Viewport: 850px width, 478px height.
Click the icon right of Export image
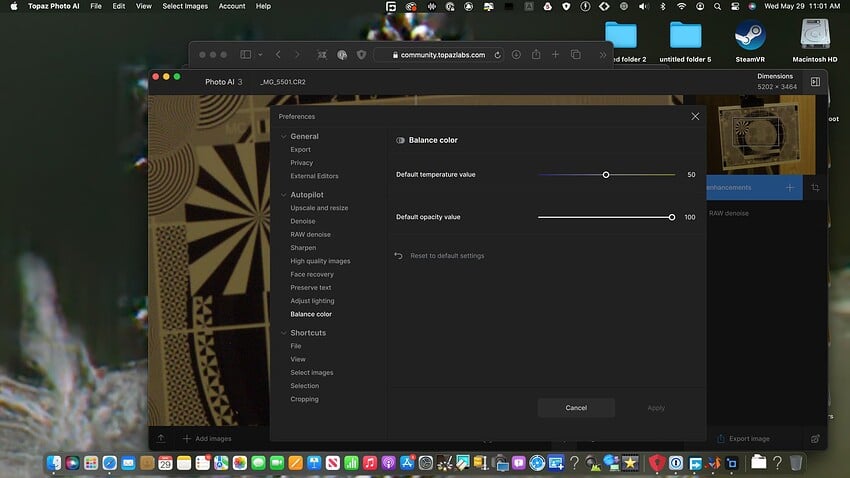click(x=815, y=438)
